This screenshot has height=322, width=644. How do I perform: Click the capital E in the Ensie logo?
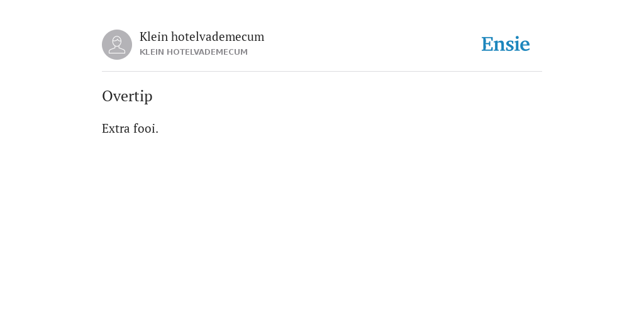click(487, 44)
